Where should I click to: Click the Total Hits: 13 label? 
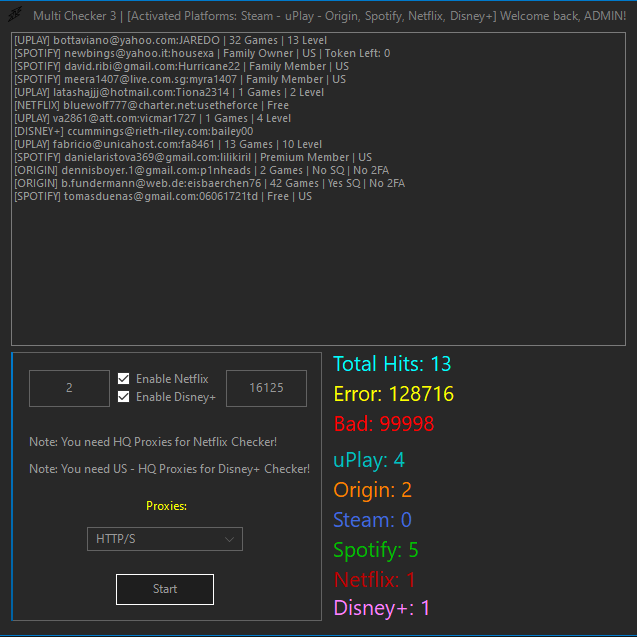click(x=392, y=364)
